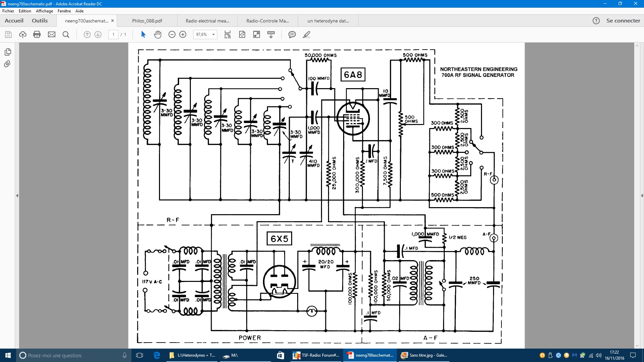Send file by email envelope icon
The height and width of the screenshot is (362, 644).
click(x=52, y=35)
